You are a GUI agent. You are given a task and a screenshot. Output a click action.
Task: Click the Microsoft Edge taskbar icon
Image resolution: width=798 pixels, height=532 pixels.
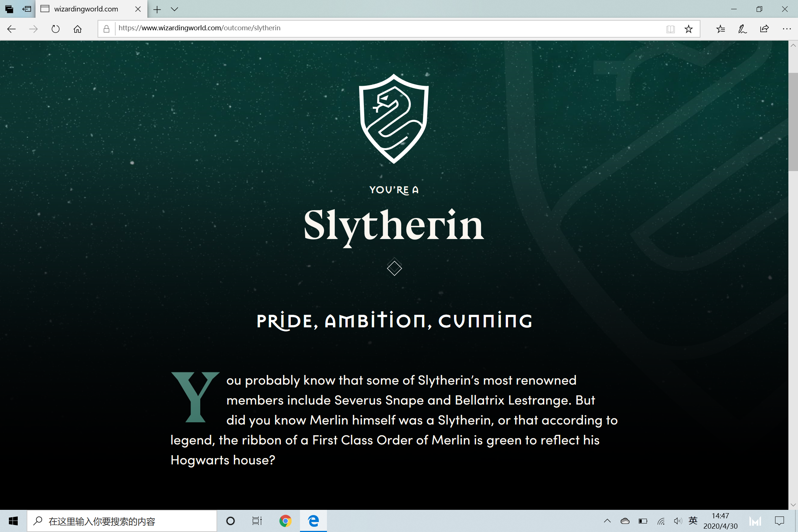click(x=313, y=521)
